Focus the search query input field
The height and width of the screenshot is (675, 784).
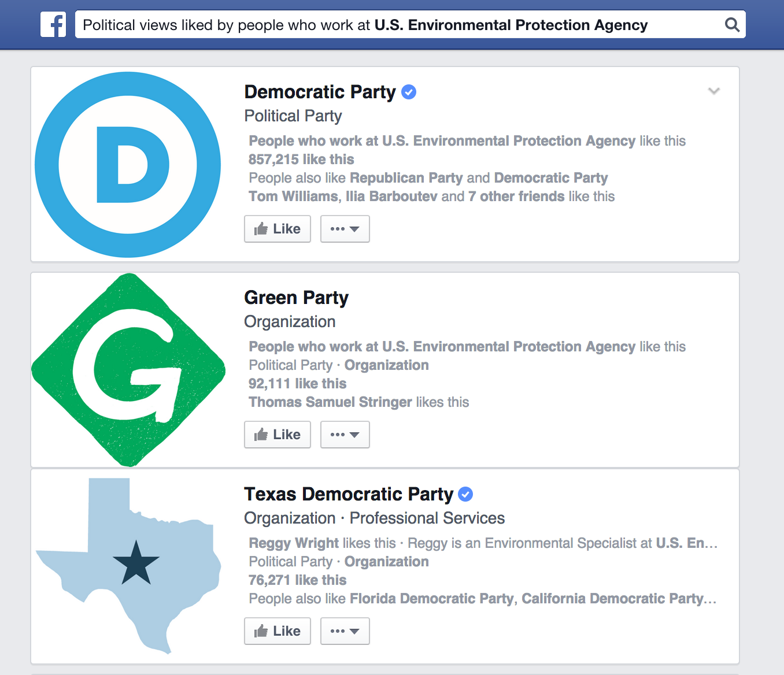[399, 25]
